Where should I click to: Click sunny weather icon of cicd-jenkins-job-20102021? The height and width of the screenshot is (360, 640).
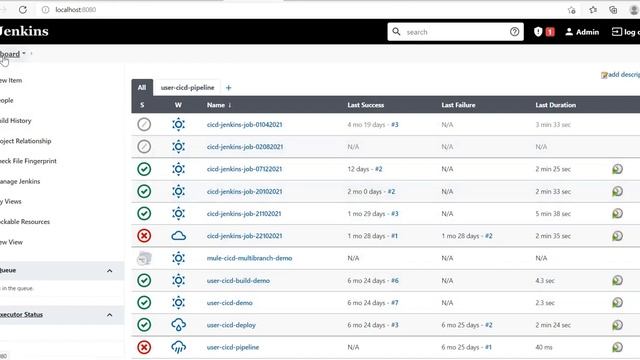point(178,191)
